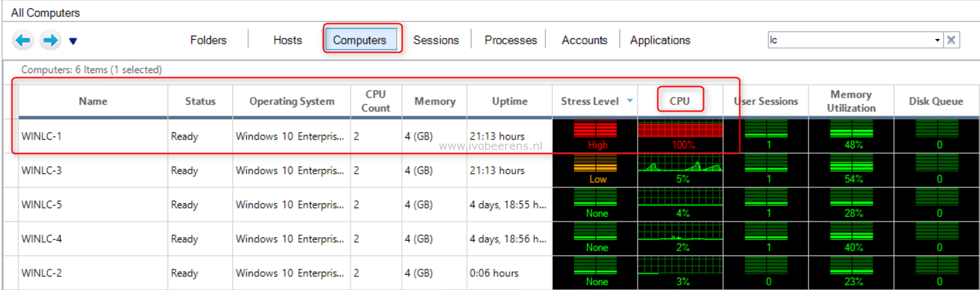Click WINLC-4 uptime 4 days, 18:56
This screenshot has height=290, width=980.
[x=508, y=239]
